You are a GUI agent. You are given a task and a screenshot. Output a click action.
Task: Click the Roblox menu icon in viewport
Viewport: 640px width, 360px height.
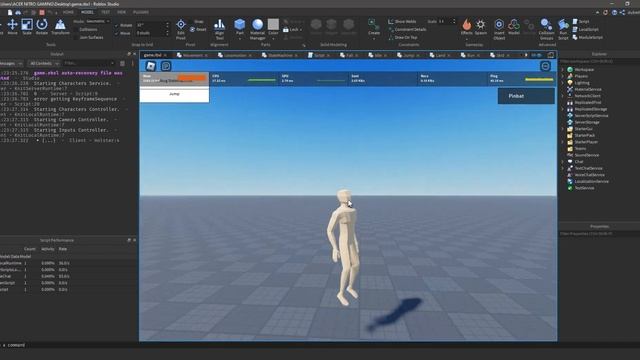pyautogui.click(x=151, y=66)
